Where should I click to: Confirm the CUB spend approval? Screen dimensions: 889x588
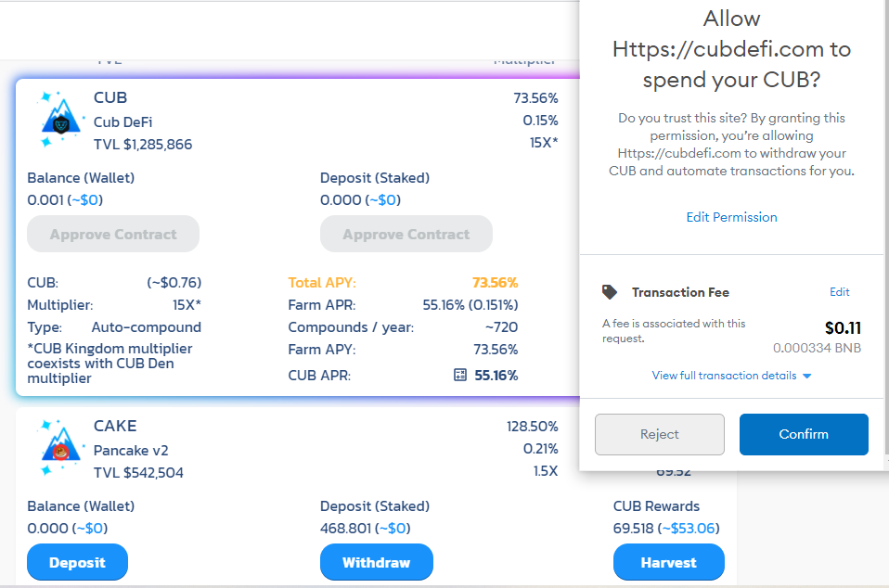804,434
